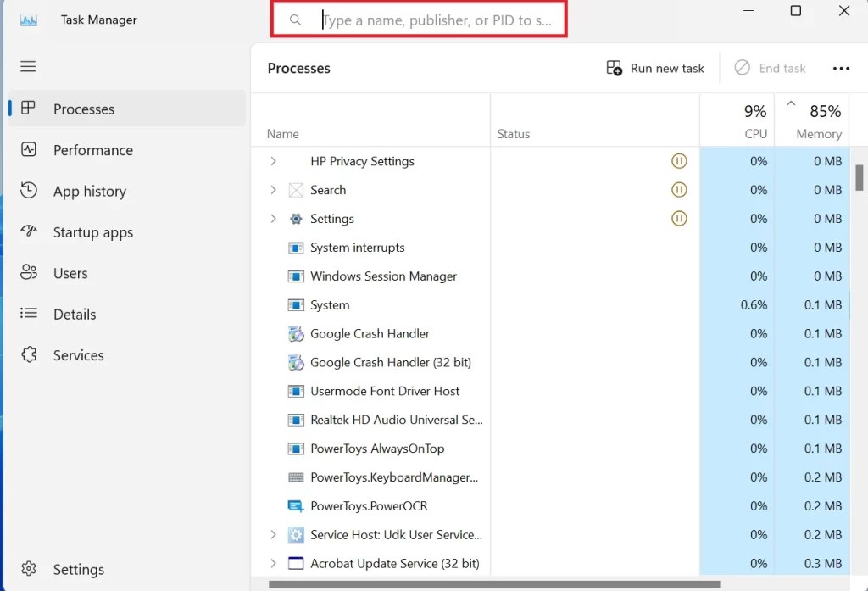This screenshot has height=591, width=868.
Task: Open Services via its gear-link icon
Action: (30, 354)
